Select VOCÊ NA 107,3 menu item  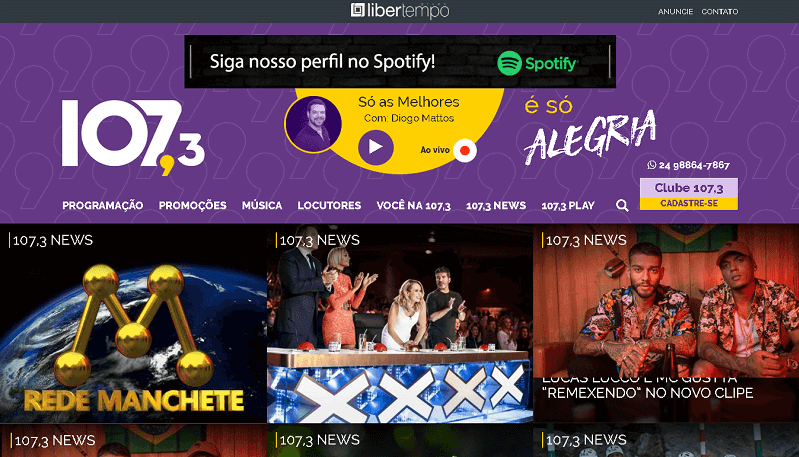coord(413,205)
